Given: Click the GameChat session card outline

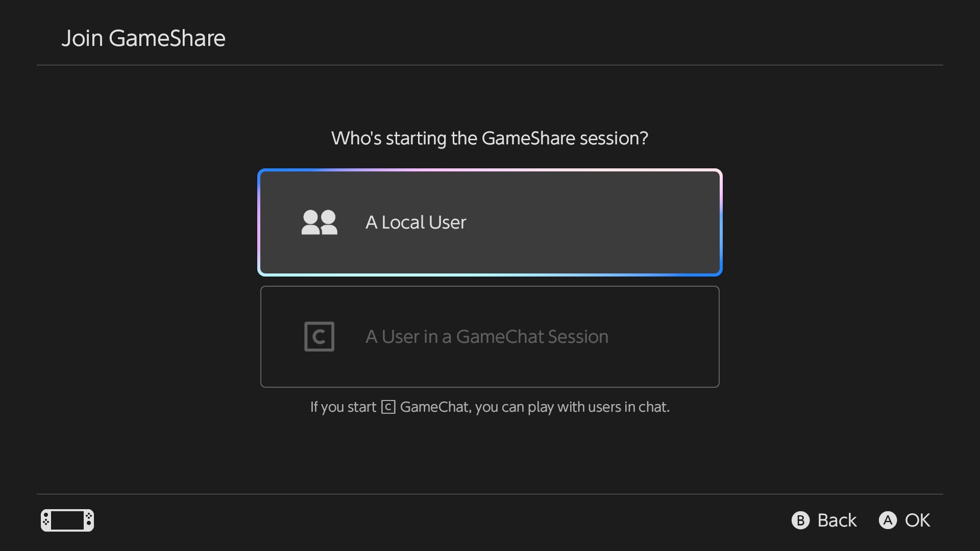Looking at the screenshot, I should point(489,337).
